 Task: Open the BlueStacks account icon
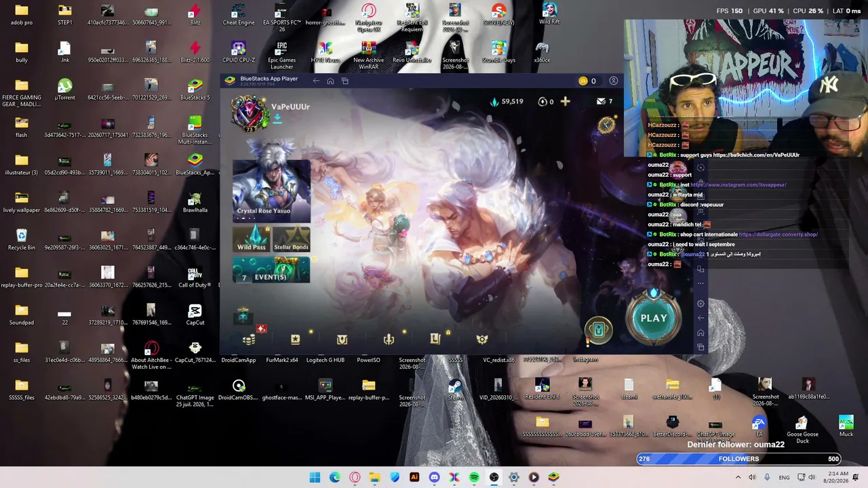tap(614, 81)
